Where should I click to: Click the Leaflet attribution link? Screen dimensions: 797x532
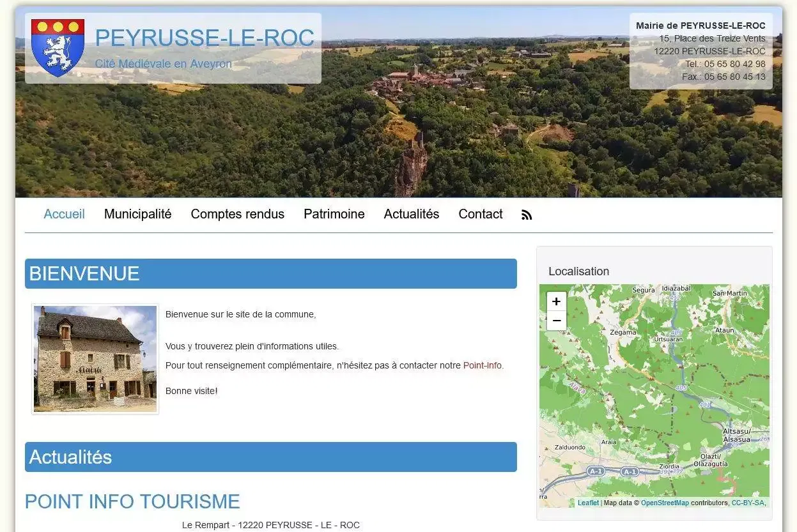tap(587, 503)
